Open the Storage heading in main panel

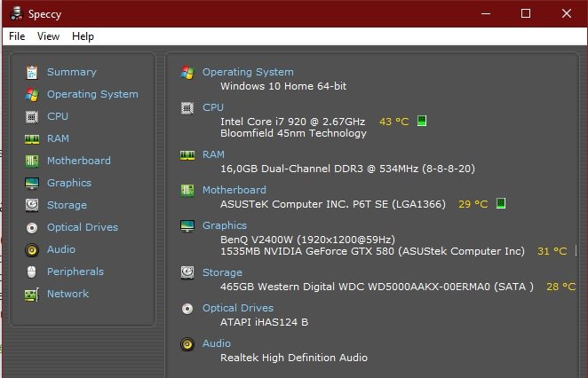tap(222, 272)
